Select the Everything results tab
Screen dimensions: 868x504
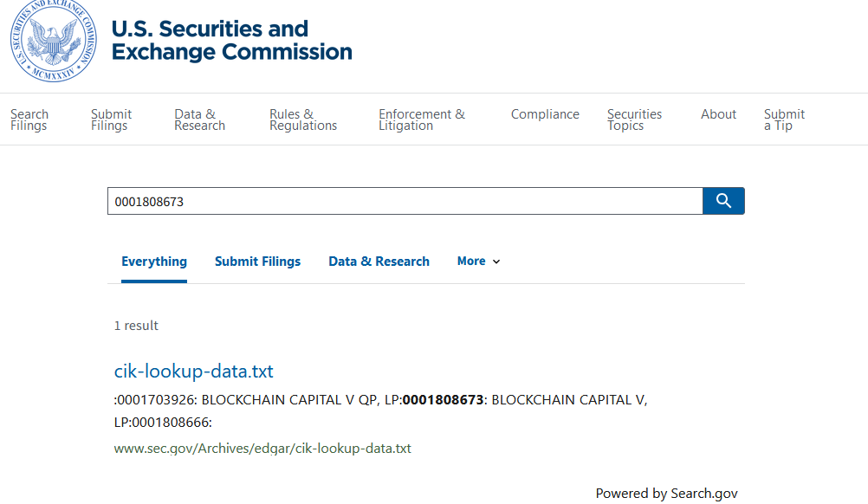(x=154, y=262)
